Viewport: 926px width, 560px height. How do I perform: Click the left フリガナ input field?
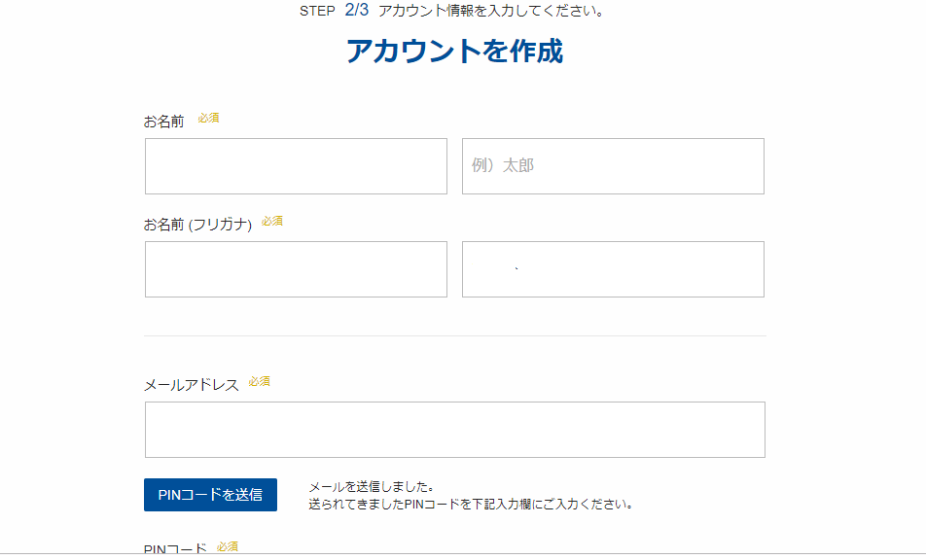pos(296,269)
